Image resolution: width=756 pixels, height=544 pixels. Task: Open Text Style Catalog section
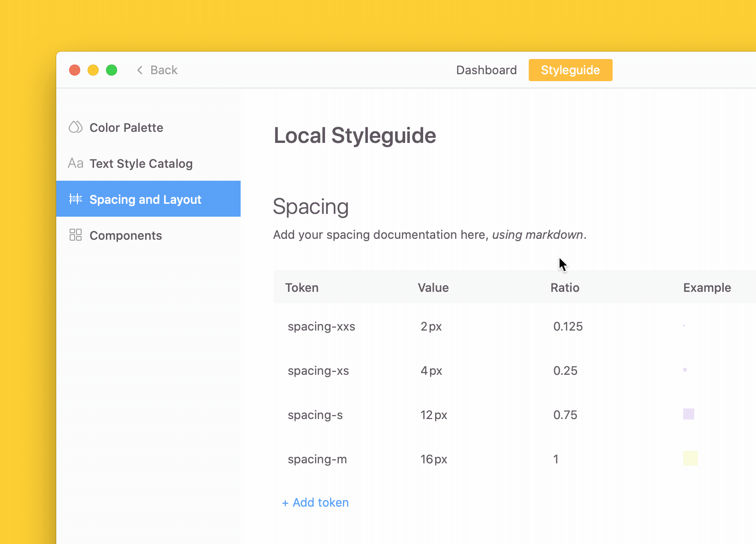(x=148, y=163)
